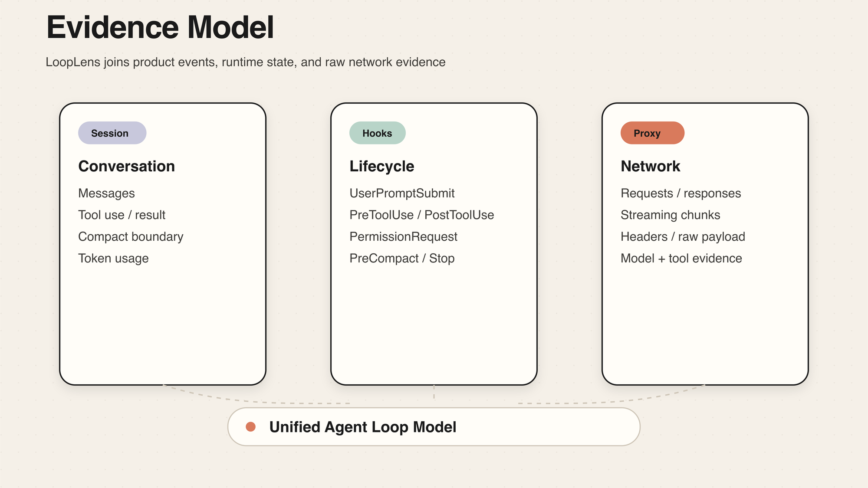
Task: Click the orange dot in Unified Agent Loop Model
Action: click(250, 427)
